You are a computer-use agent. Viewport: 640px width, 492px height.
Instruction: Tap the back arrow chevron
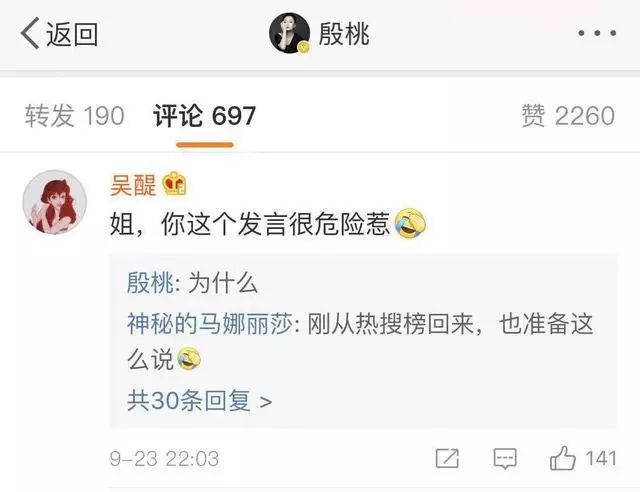click(30, 33)
